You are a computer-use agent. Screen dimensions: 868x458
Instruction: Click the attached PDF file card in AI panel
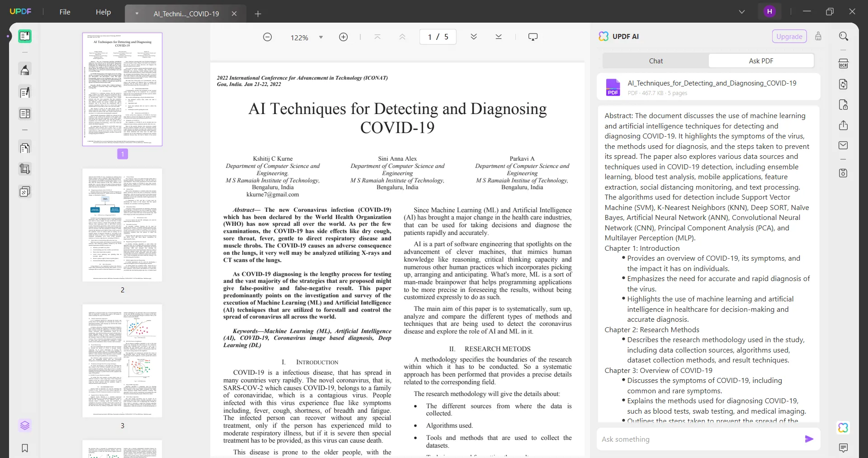coord(708,87)
